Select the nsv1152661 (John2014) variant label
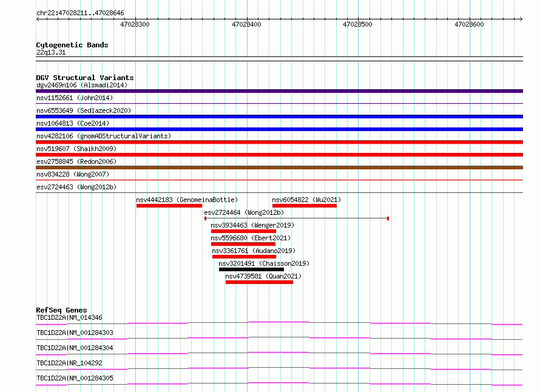540x392 pixels. click(x=75, y=98)
